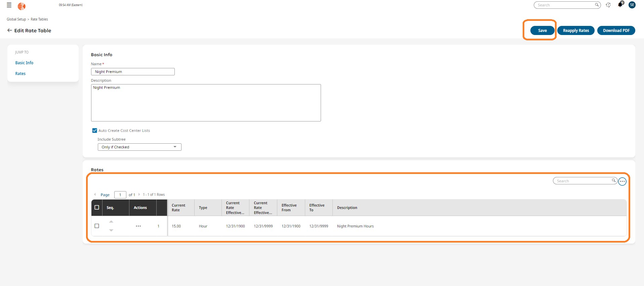The width and height of the screenshot is (644, 286).
Task: Jump to Basic Info section
Action: 24,63
